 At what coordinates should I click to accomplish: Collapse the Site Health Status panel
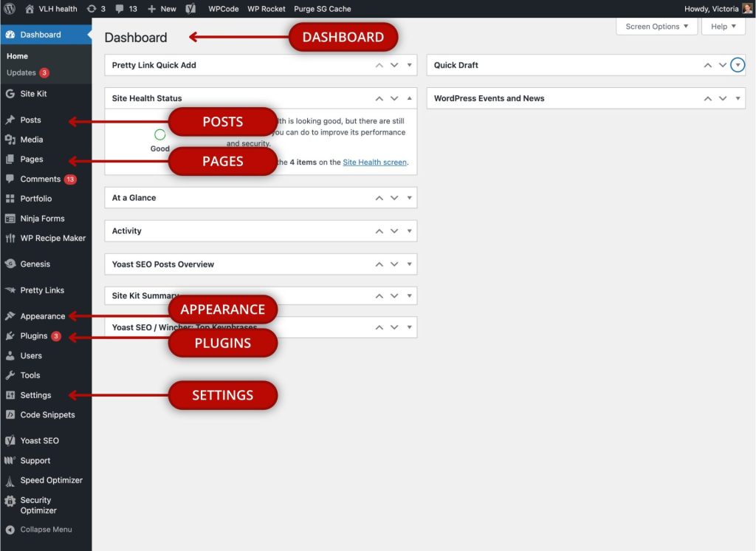(409, 98)
